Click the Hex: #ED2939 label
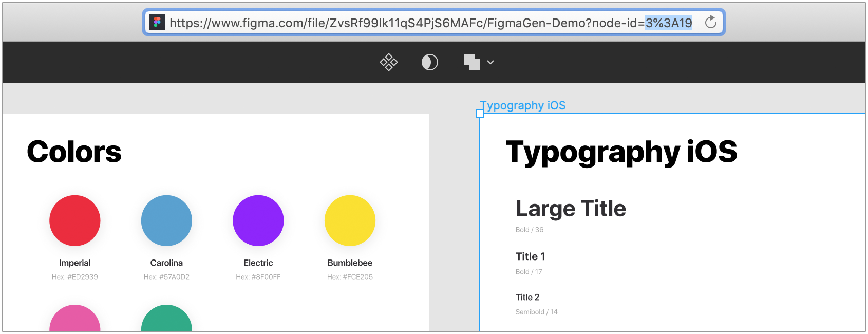The image size is (868, 334). (75, 277)
